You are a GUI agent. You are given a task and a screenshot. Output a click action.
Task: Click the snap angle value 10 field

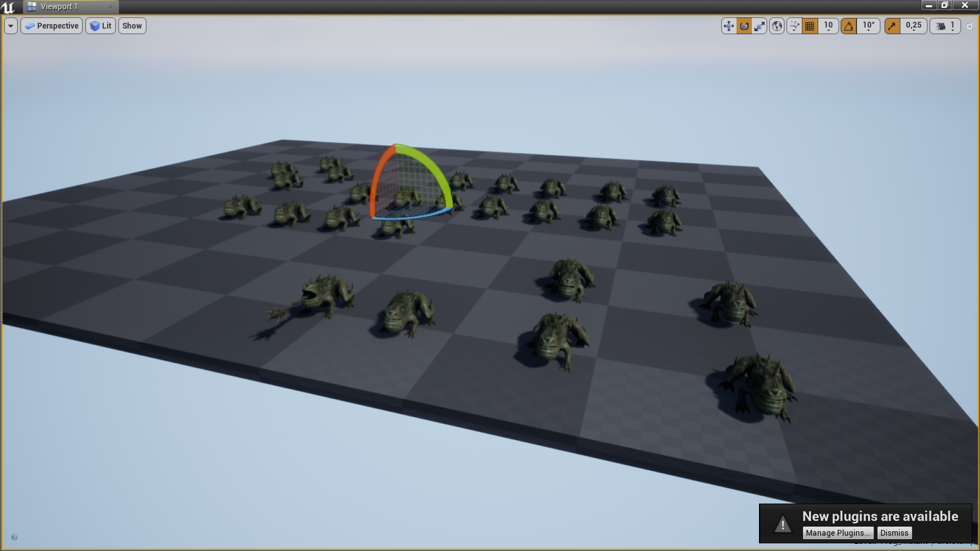[x=869, y=26]
